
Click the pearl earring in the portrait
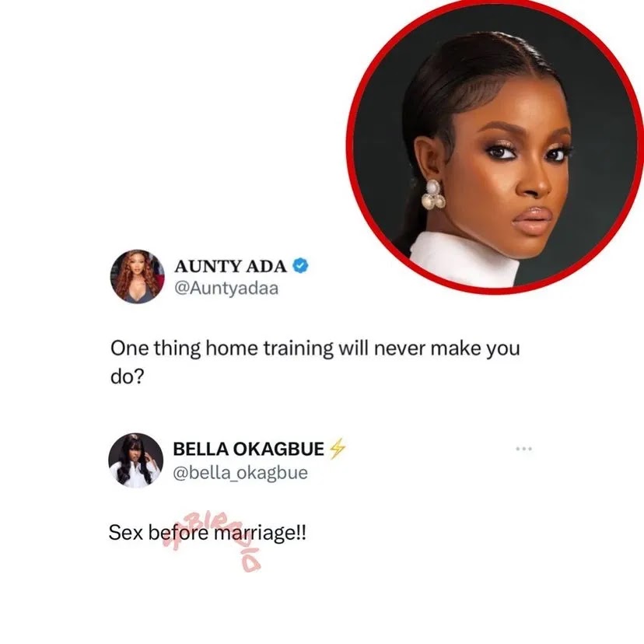pos(434,194)
